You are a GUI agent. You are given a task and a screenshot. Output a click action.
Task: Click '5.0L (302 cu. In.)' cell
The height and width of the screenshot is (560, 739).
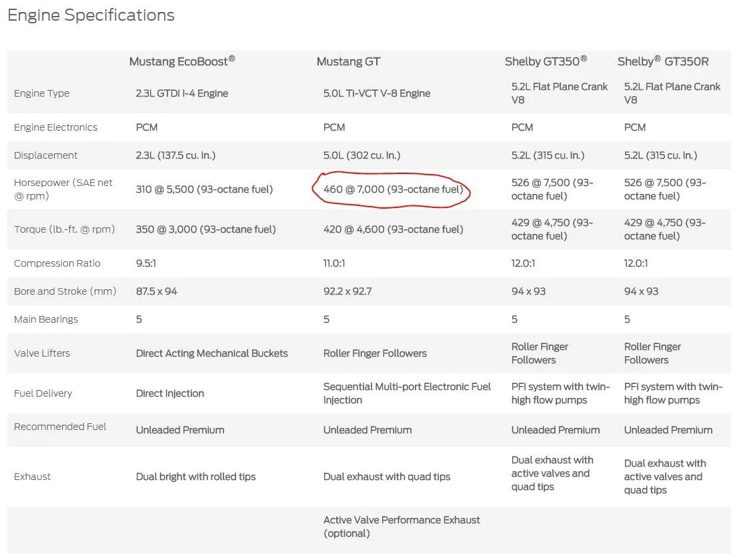(361, 155)
